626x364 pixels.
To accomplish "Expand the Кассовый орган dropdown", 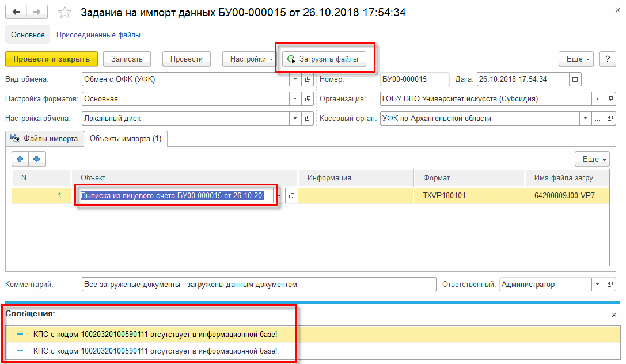I will click(585, 118).
